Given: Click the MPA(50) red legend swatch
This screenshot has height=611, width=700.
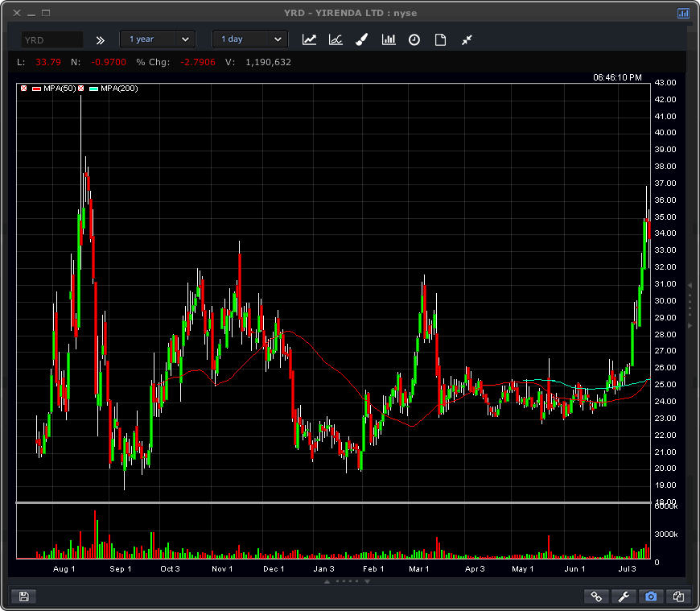Looking at the screenshot, I should tap(36, 89).
